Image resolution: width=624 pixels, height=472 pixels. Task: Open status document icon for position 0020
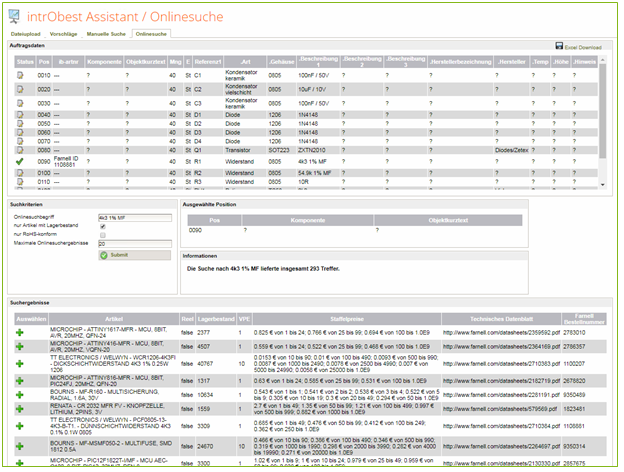[20, 89]
